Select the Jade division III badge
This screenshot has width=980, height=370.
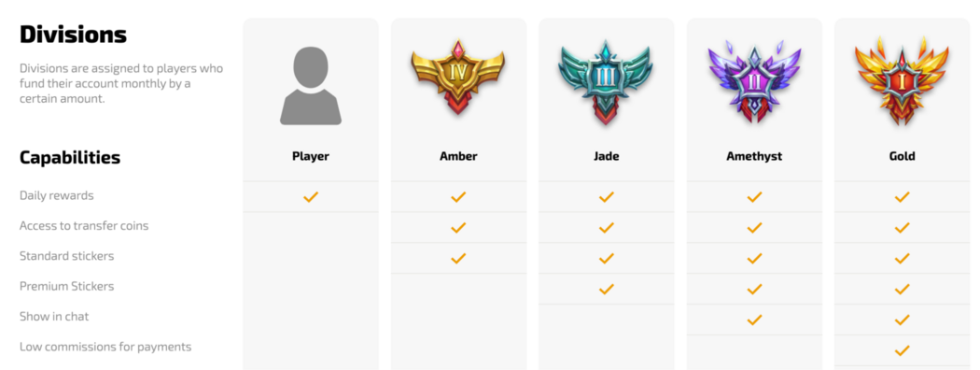point(607,81)
